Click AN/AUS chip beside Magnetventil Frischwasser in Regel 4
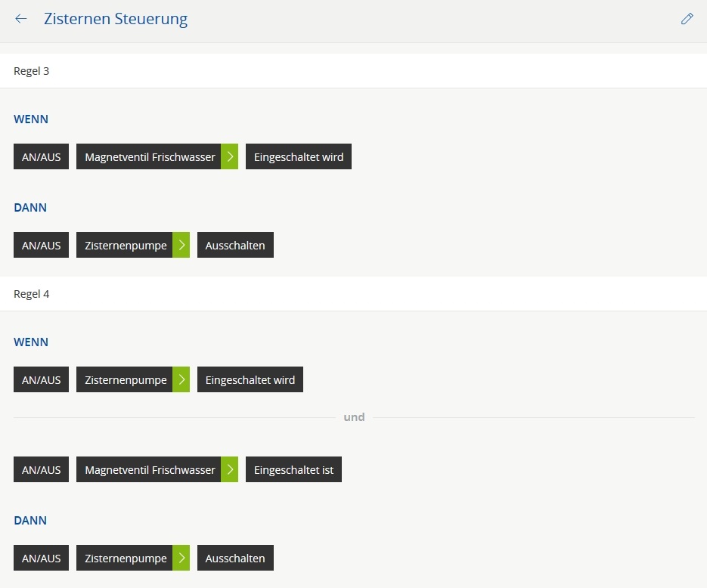The image size is (707, 588). point(41,470)
